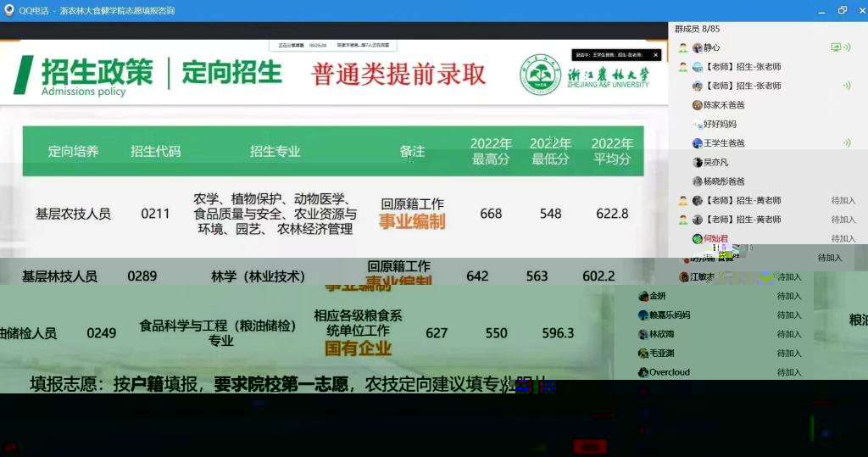Click the average score 622.8
The height and width of the screenshot is (457, 868).
point(612,214)
